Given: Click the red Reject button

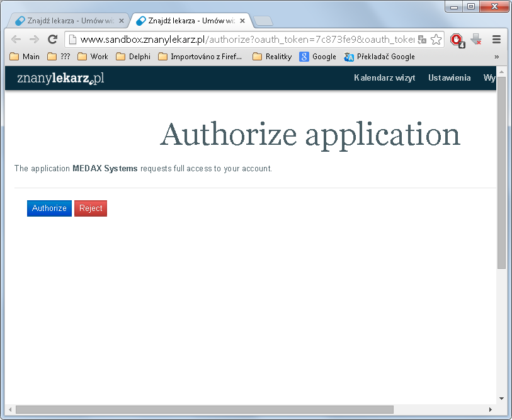Looking at the screenshot, I should tap(91, 208).
